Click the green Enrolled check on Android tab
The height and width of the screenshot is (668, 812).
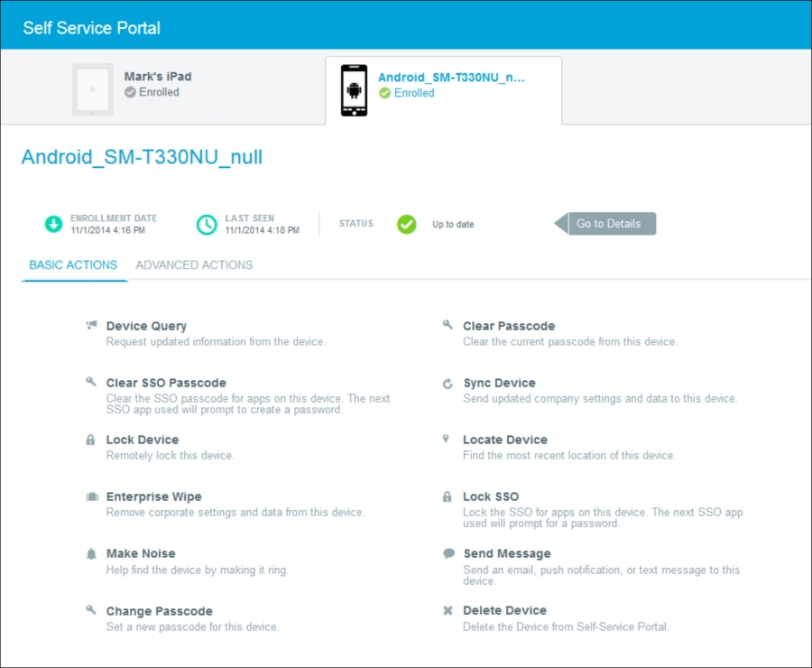coord(384,93)
